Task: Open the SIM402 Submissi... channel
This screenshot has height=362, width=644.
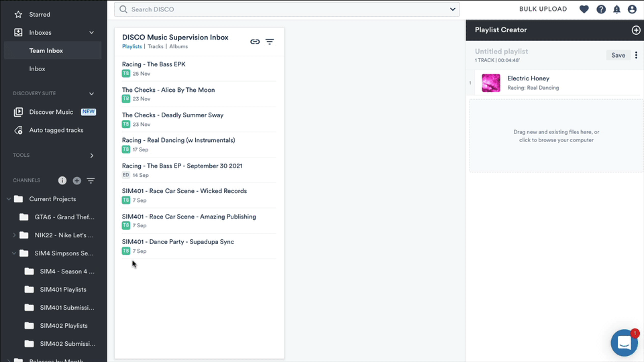Action: 68,343
